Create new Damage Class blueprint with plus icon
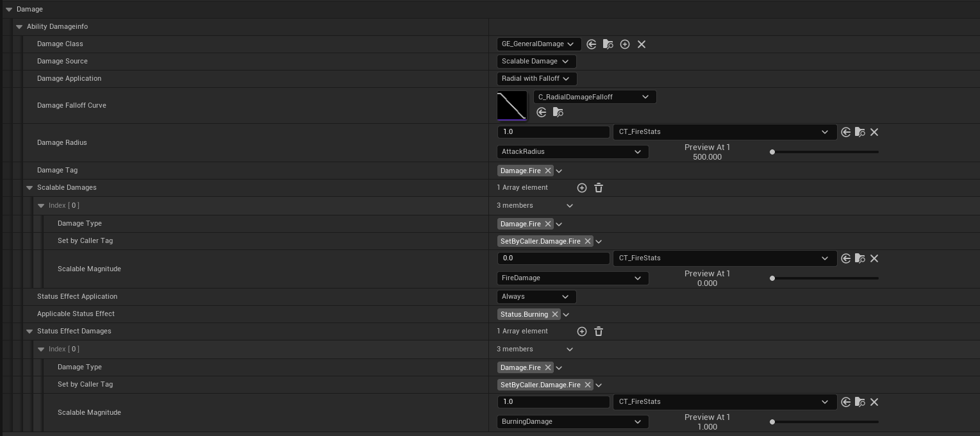This screenshot has height=436, width=980. point(625,44)
